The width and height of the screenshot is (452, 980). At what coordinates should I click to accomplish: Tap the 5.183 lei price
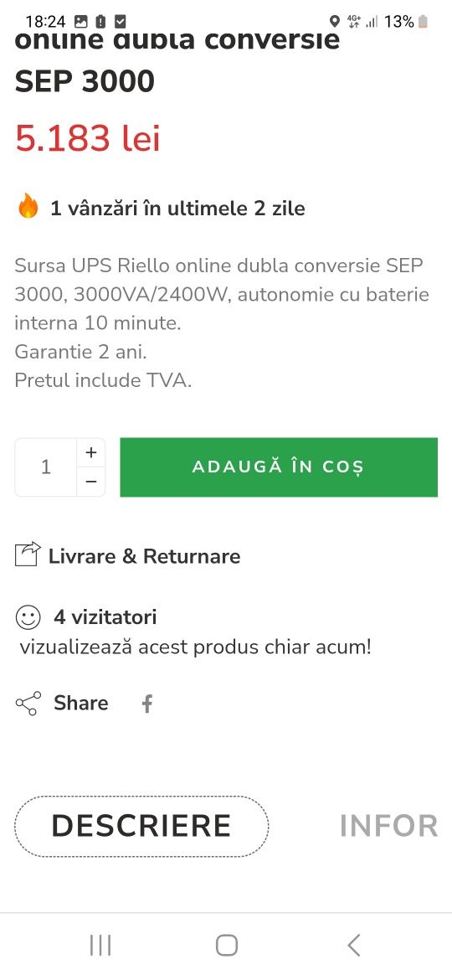tap(87, 138)
